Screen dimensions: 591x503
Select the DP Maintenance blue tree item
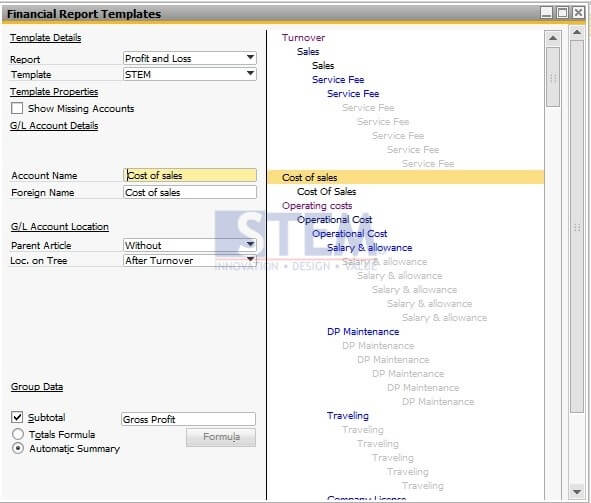363,332
